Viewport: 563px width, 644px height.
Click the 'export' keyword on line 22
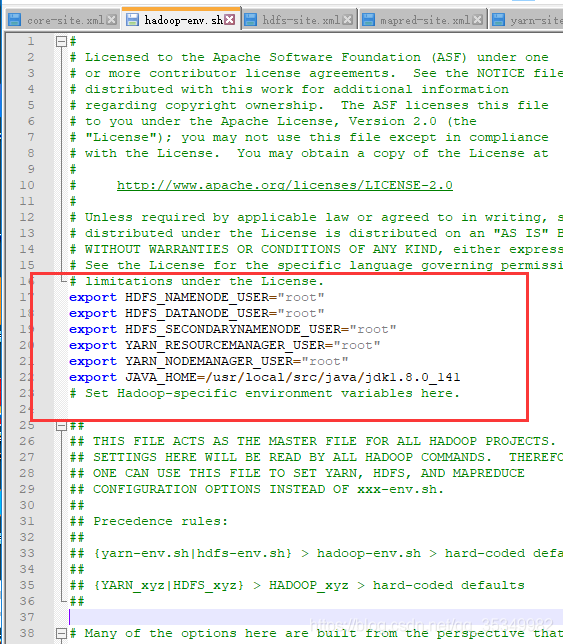(x=93, y=377)
